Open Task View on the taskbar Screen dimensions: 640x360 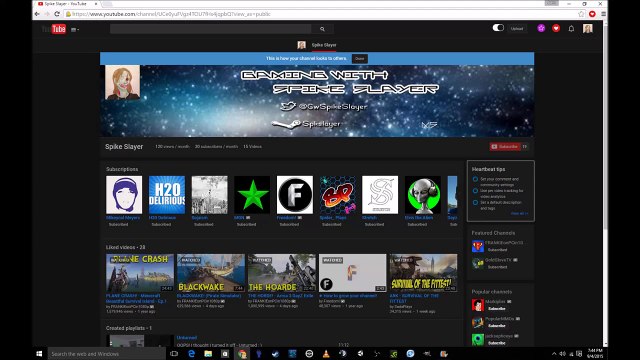click(174, 354)
